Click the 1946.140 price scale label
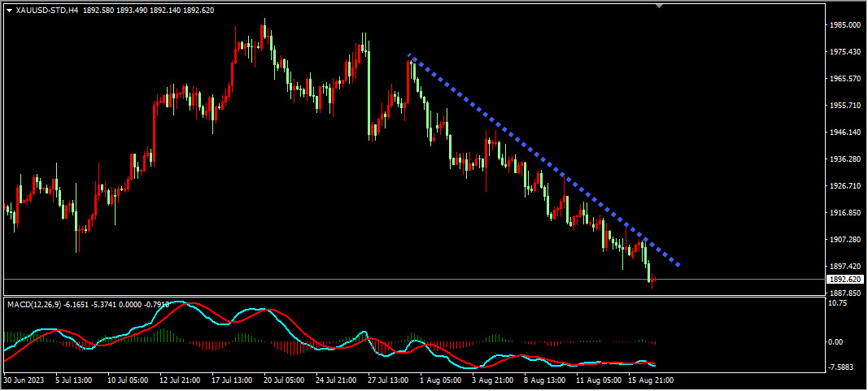Viewport: 868px width, 391px height. tap(844, 133)
